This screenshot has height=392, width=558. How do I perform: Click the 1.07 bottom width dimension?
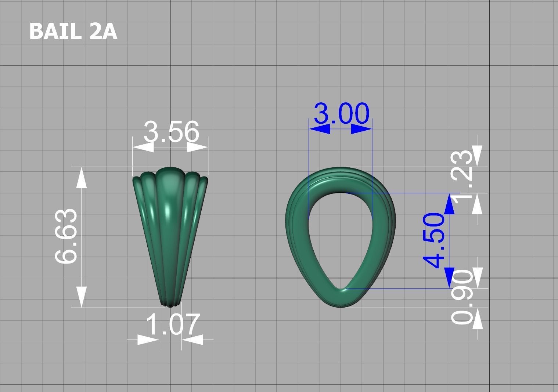pos(173,324)
